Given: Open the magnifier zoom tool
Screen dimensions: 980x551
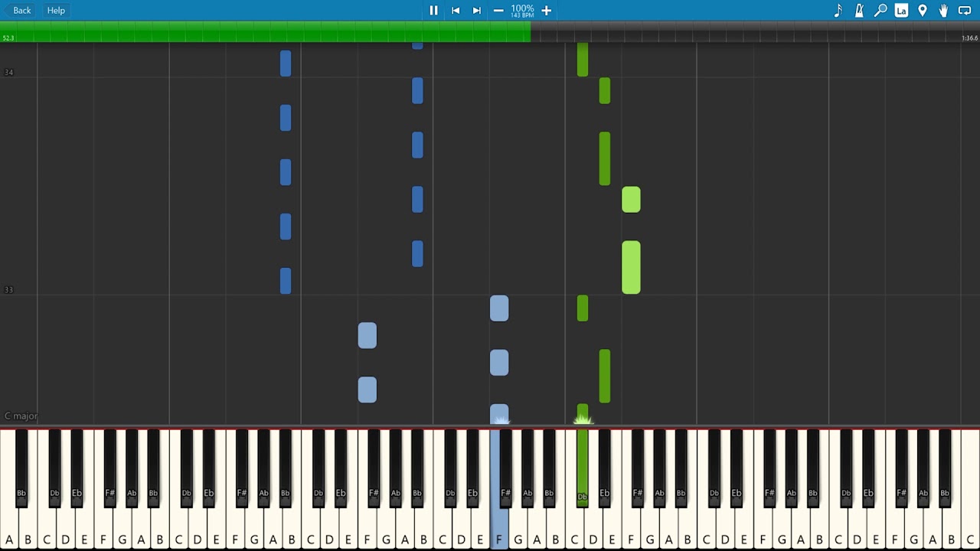Looking at the screenshot, I should (880, 11).
